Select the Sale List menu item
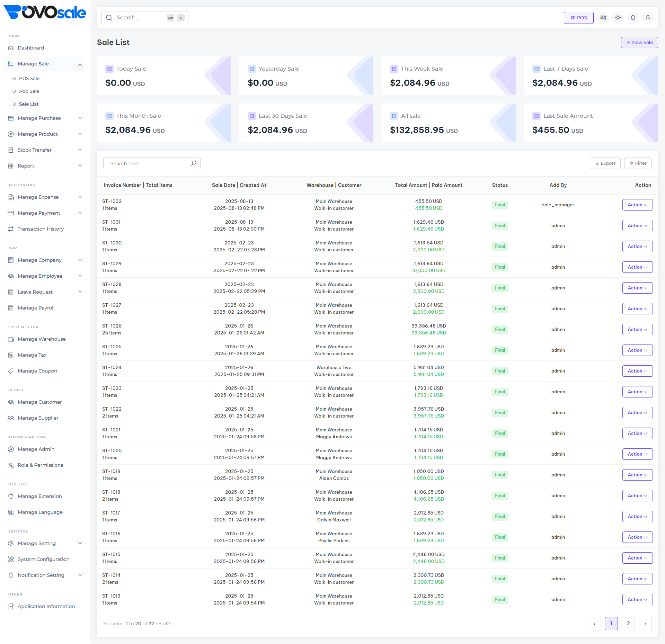Screen dimensions: 665x644 [x=29, y=104]
